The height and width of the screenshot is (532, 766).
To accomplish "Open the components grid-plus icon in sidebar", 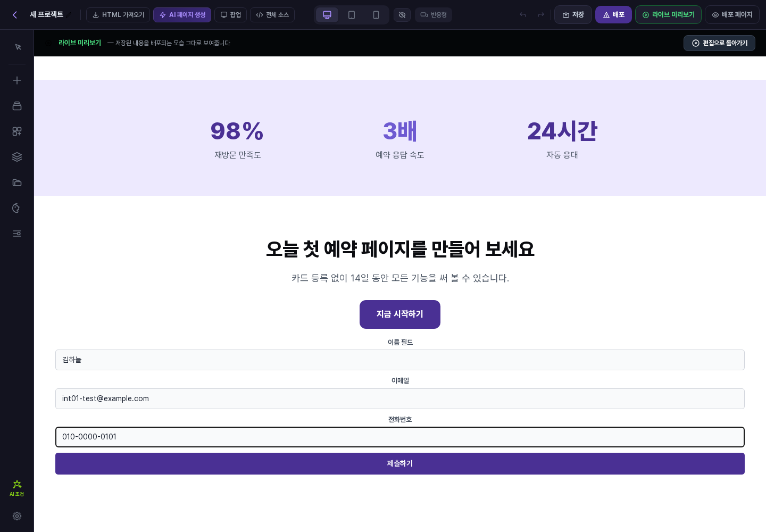I will tap(17, 131).
